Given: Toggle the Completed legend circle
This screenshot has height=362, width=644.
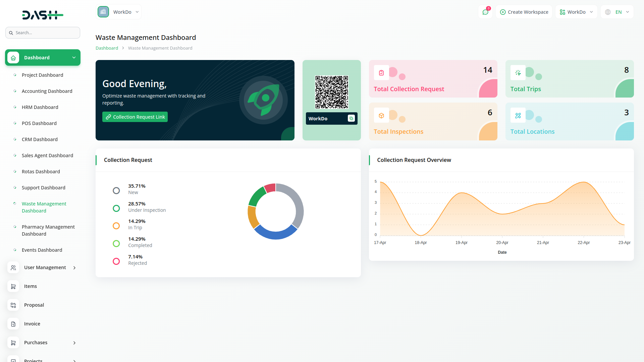Looking at the screenshot, I should [116, 244].
